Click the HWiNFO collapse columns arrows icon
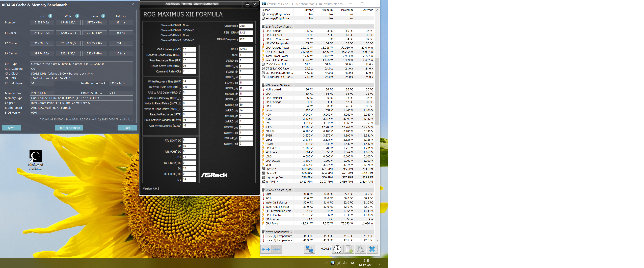The height and width of the screenshot is (268, 644). pyautogui.click(x=277, y=249)
